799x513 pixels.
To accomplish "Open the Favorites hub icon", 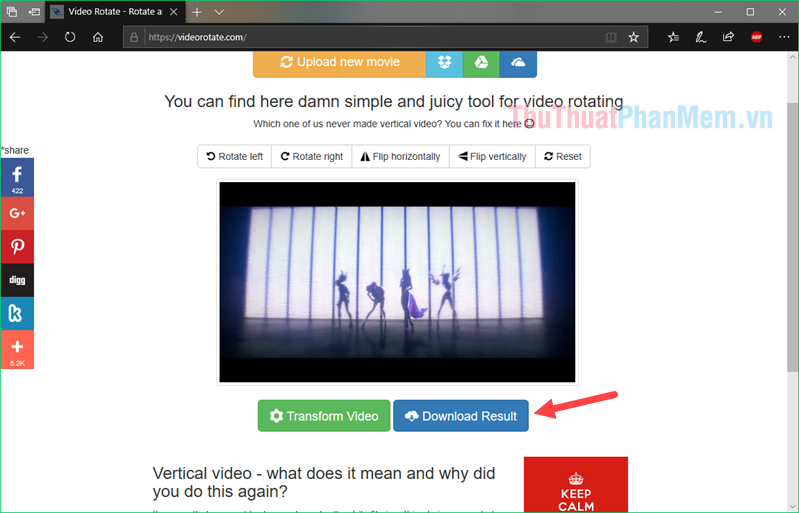I will click(x=673, y=37).
